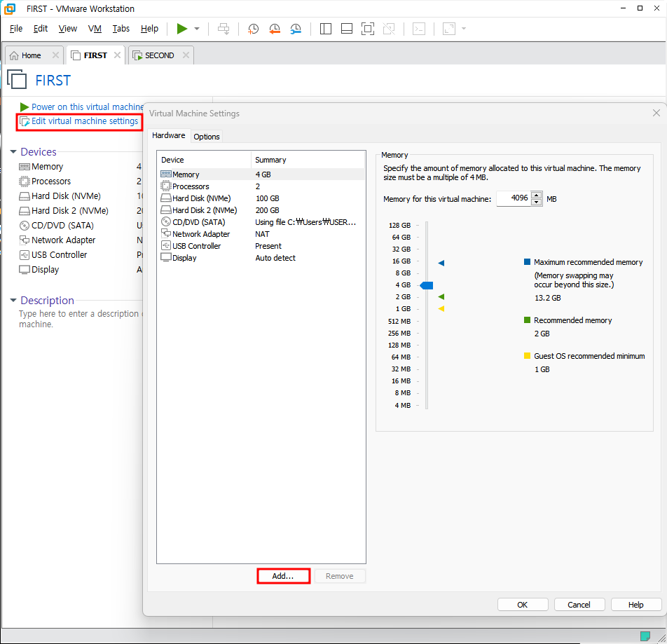Click the Send Ctrl+Alt+Del toolbar icon
667x644 pixels.
pos(224,29)
